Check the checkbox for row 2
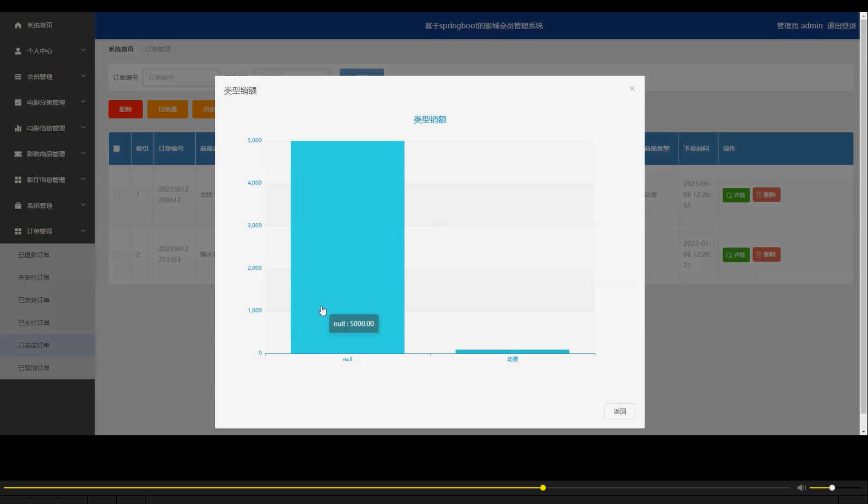 [117, 254]
